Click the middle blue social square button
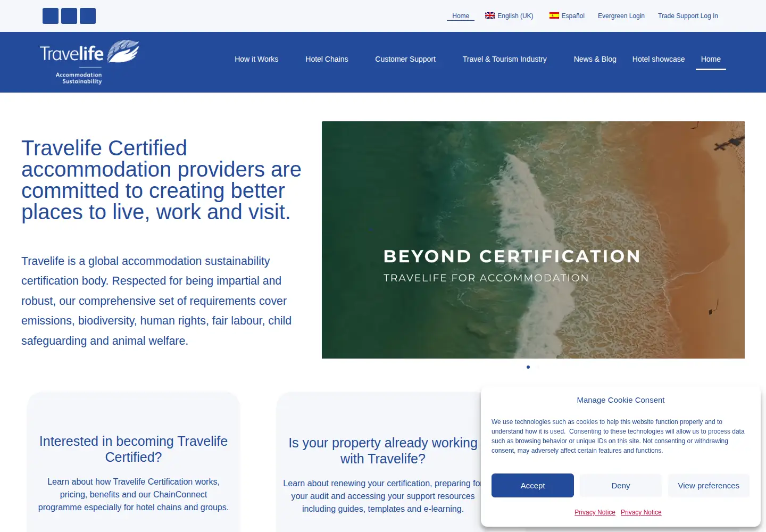 (x=69, y=16)
